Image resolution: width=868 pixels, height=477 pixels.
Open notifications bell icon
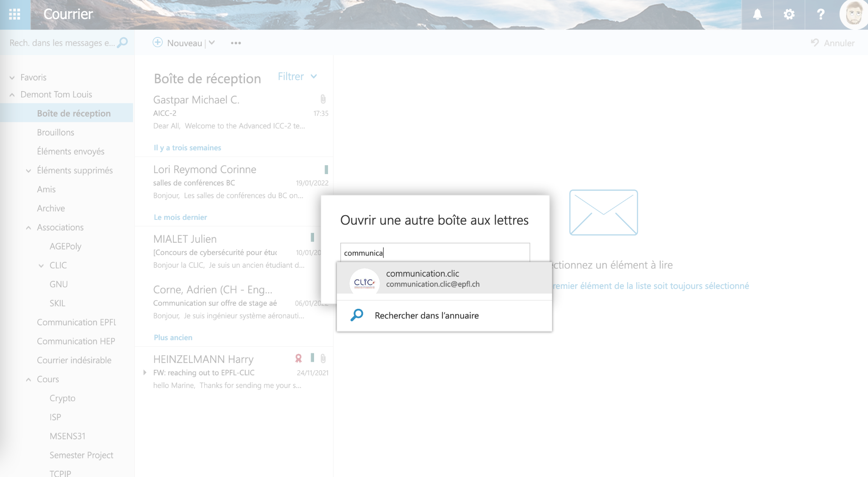[757, 14]
